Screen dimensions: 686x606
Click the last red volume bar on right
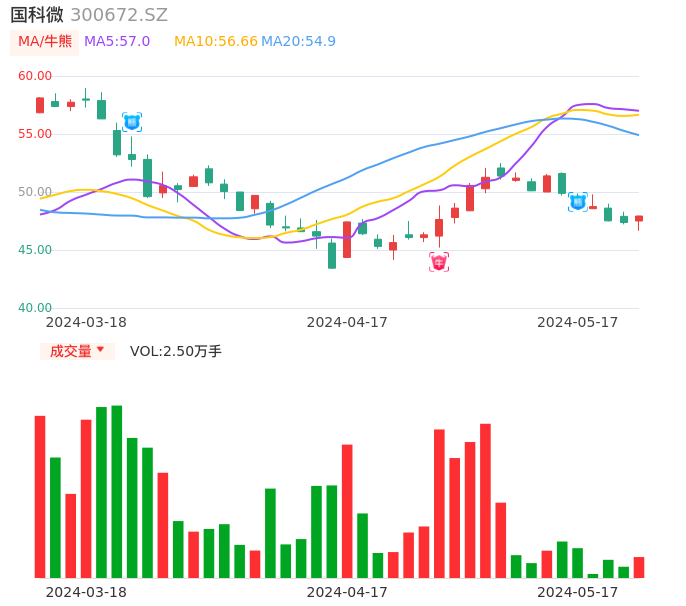point(639,567)
